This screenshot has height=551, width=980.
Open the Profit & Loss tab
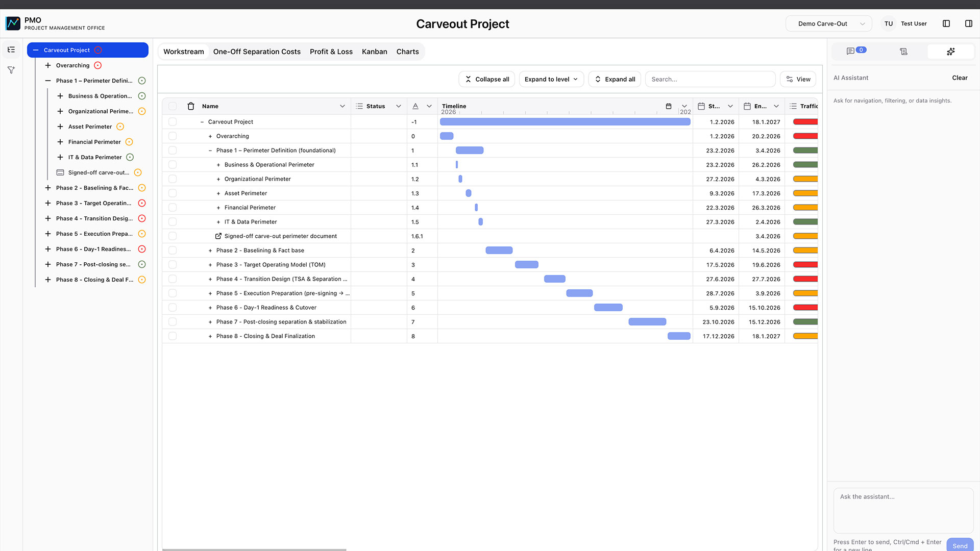point(331,52)
